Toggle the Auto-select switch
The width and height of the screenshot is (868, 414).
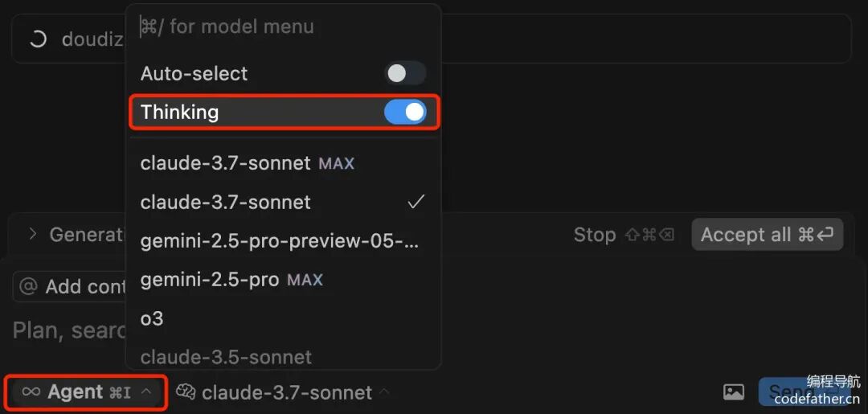click(x=404, y=74)
